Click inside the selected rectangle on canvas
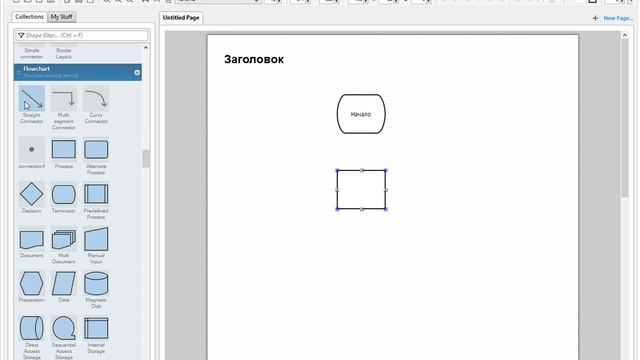The height and width of the screenshot is (360, 640). (361, 190)
